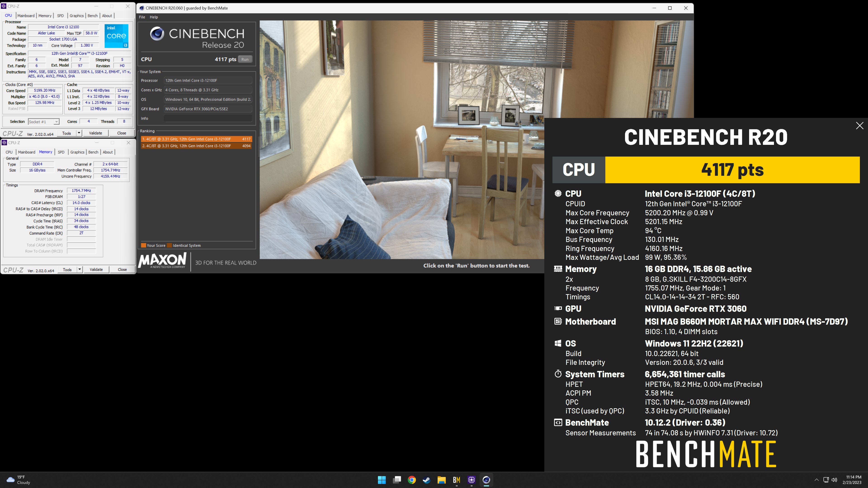
Task: Close BenchMate result overlay with X
Action: click(x=860, y=126)
